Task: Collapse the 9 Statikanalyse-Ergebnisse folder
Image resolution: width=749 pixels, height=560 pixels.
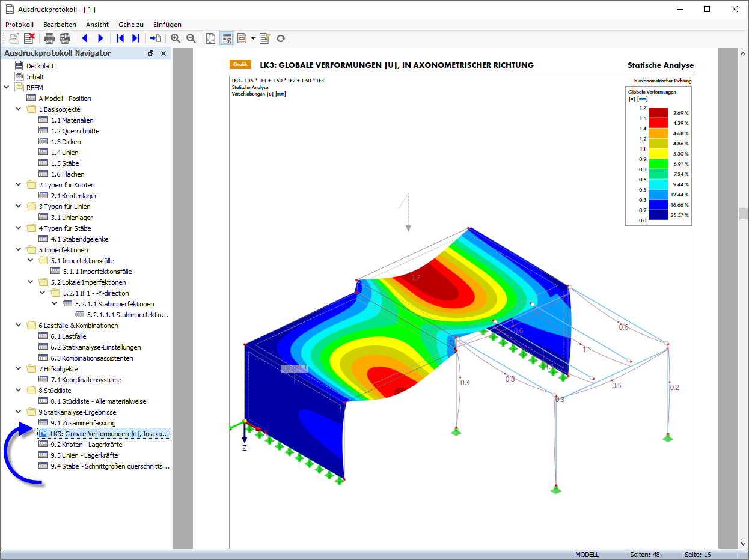Action: pos(18,412)
